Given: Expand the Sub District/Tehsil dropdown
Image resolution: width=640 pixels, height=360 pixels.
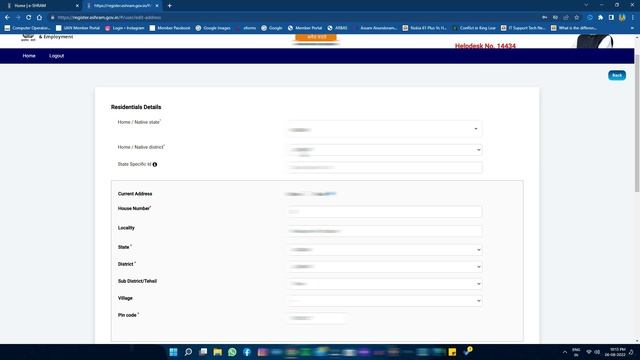Looking at the screenshot, I should 385,284.
